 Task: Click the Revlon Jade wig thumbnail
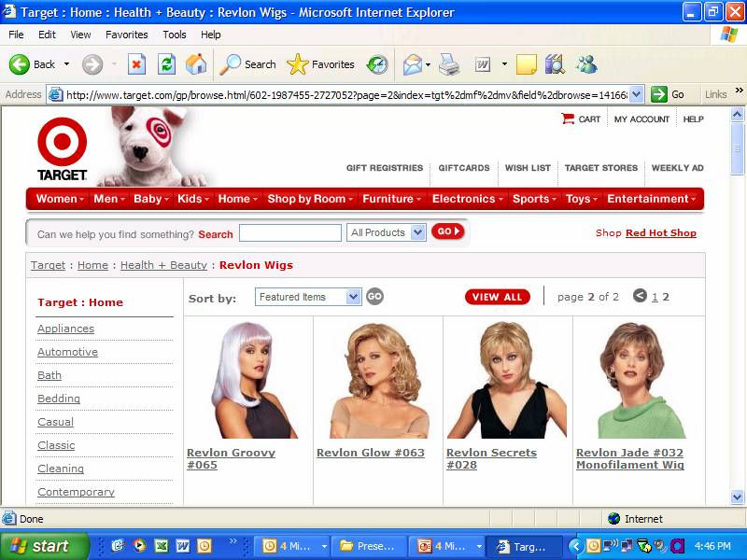click(x=640, y=380)
